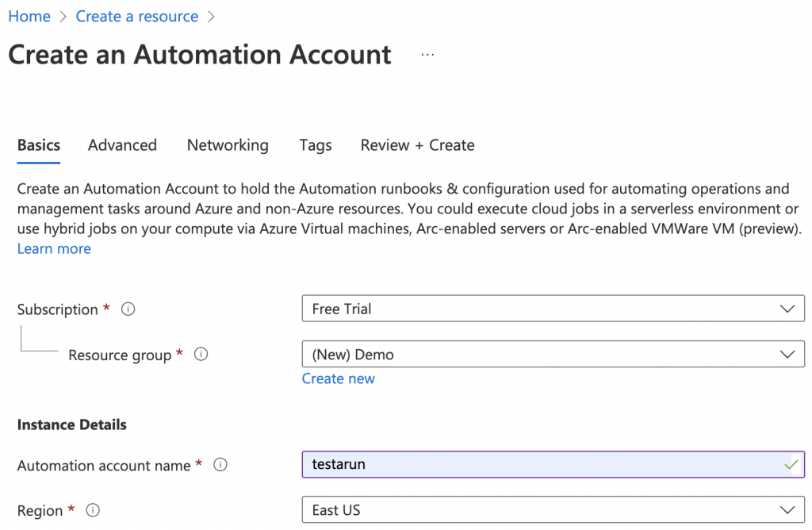
Task: Go back to Create a resource breadcrumb
Action: click(137, 17)
